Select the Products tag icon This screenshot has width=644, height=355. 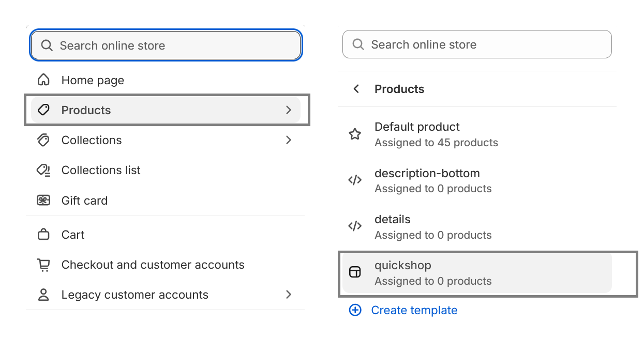click(x=43, y=110)
